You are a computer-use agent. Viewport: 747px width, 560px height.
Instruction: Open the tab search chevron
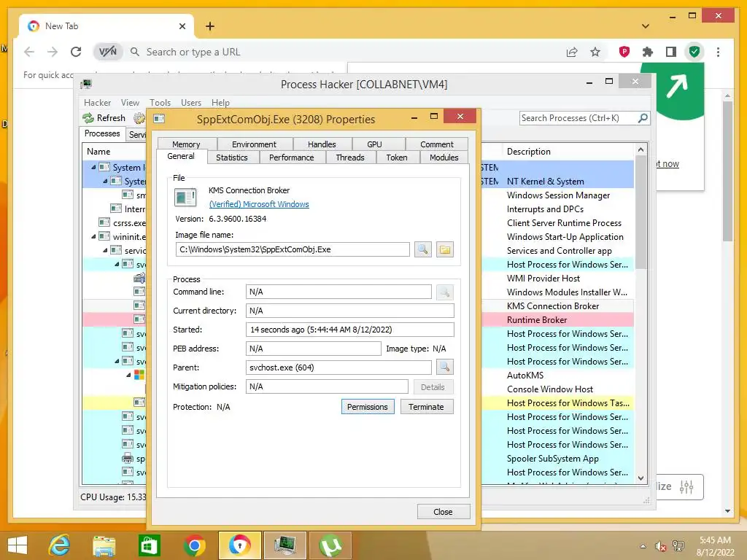pos(646,26)
